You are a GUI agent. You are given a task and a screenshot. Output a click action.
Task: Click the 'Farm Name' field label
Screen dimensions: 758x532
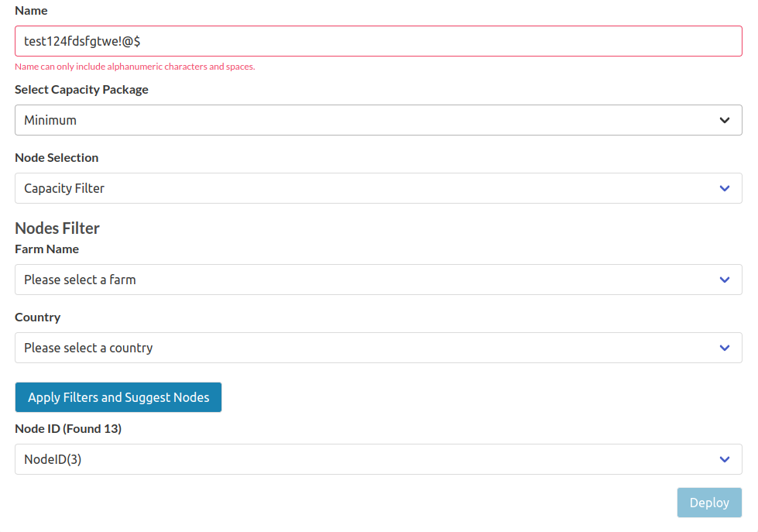coord(46,249)
